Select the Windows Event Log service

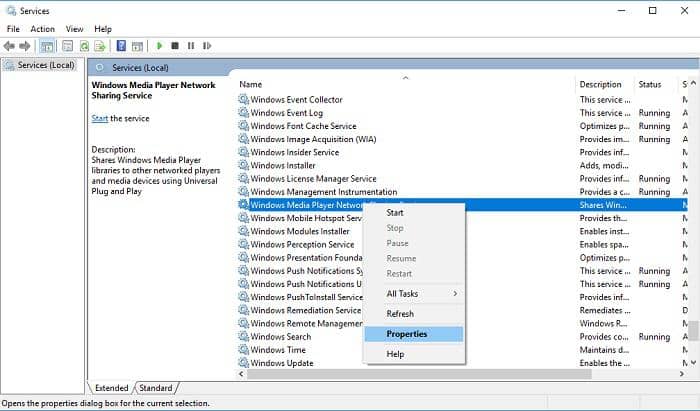coord(462,112)
